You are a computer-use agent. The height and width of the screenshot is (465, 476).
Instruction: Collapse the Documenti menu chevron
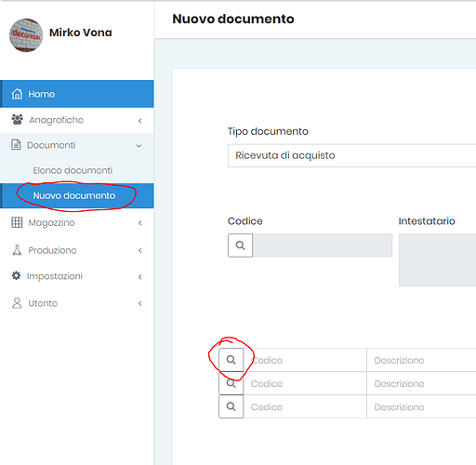point(139,146)
